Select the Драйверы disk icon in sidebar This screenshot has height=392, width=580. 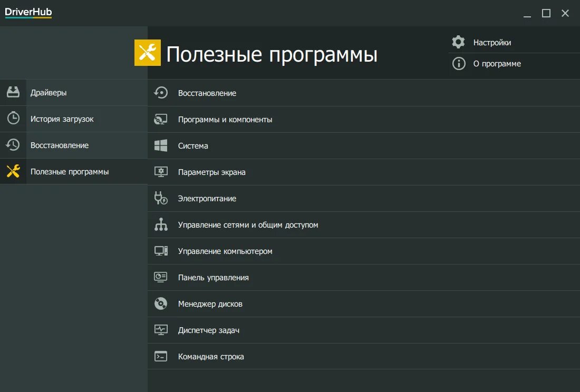(x=13, y=92)
